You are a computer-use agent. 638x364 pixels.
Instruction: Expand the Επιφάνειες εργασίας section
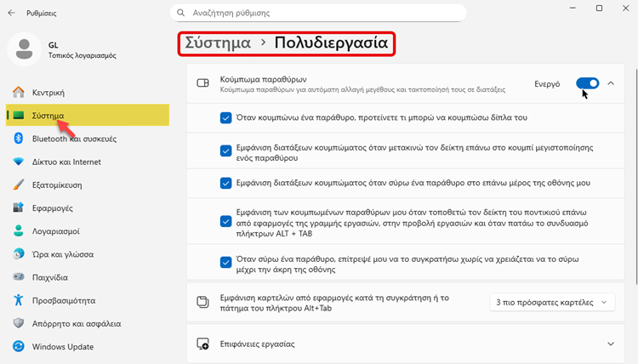610,344
